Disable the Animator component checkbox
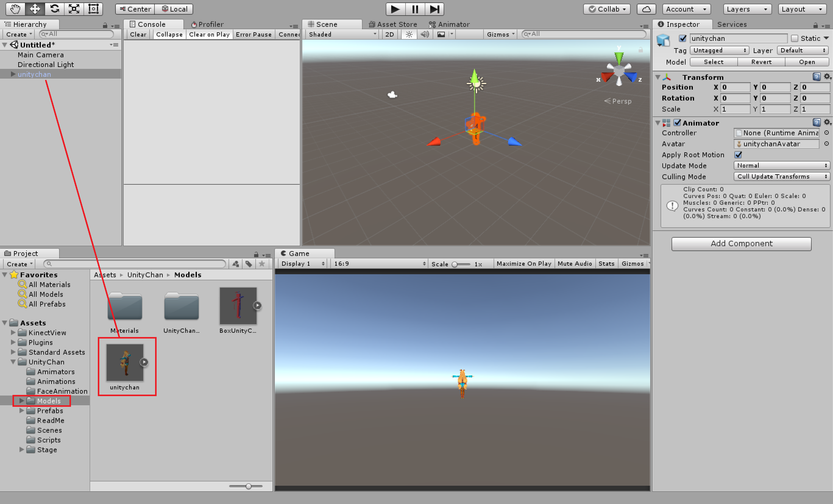Screen dimensions: 833x504 click(677, 123)
